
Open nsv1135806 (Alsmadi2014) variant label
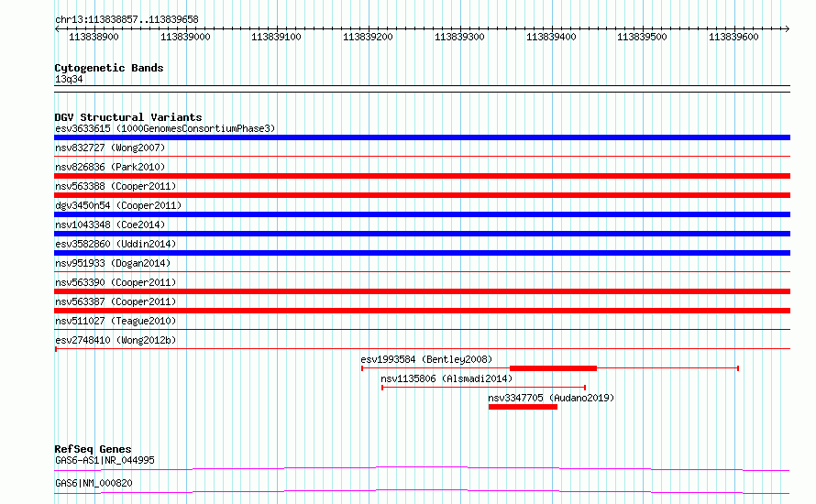coord(447,378)
